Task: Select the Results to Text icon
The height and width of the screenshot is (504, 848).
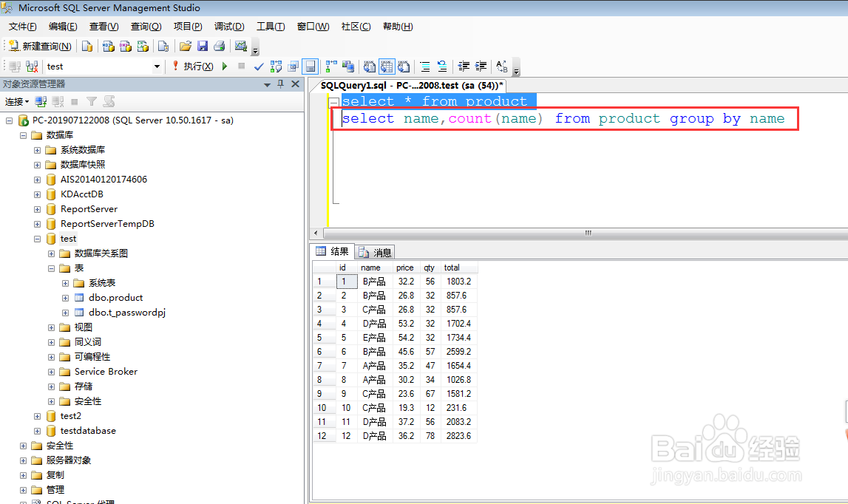Action: [370, 67]
